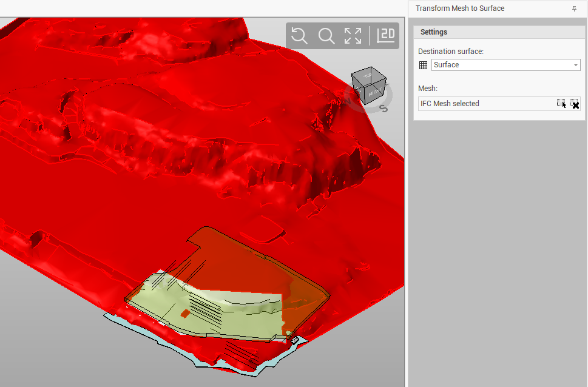Click the small red square on mesh
This screenshot has width=588, height=387.
(x=184, y=314)
